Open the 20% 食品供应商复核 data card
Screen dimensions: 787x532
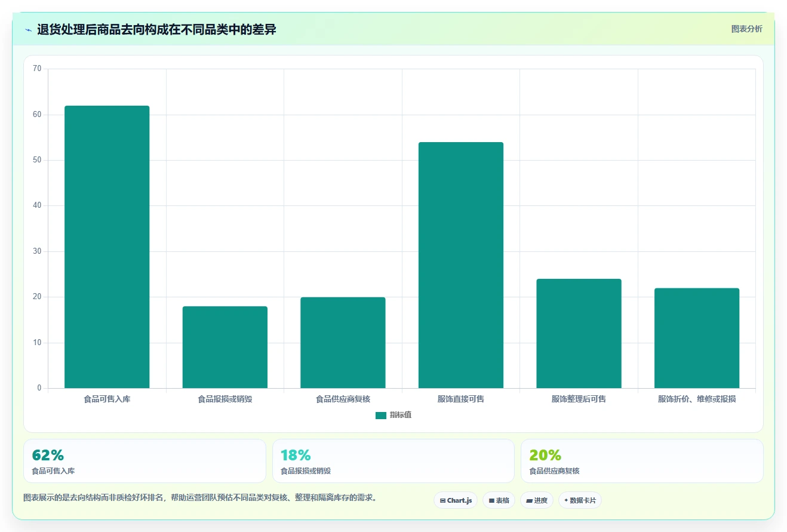(x=642, y=461)
